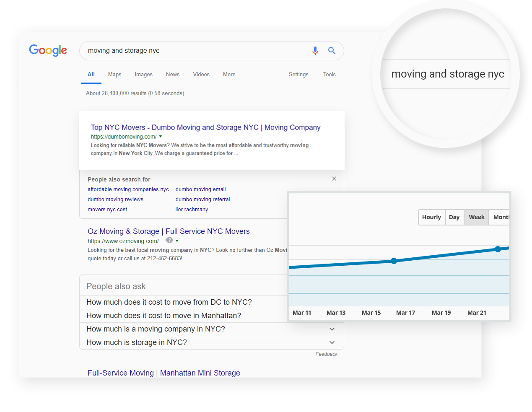
Task: Click the 'Mar 11' chart axis label
Action: 302,313
